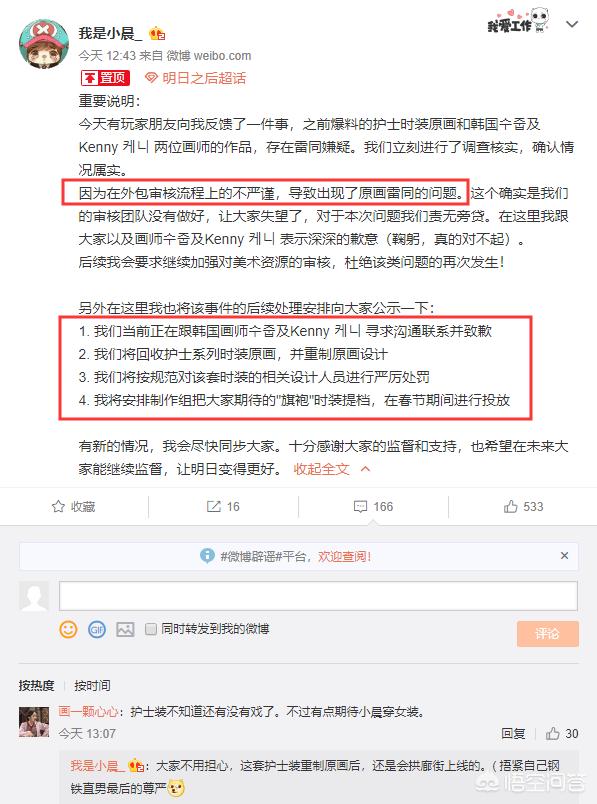Check 同时转发到我的微博 checkbox
This screenshot has height=804, width=597.
pyautogui.click(x=151, y=629)
